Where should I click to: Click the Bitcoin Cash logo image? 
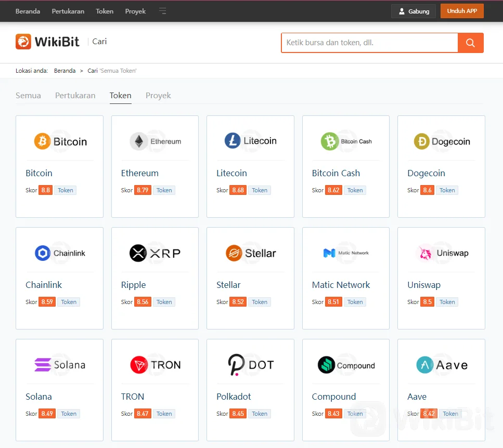(346, 141)
